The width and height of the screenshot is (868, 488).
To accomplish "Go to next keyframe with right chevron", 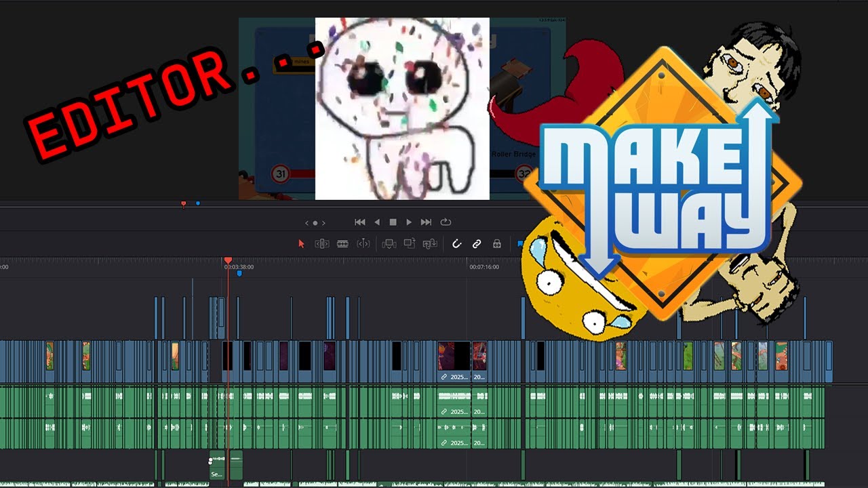I will coord(323,223).
